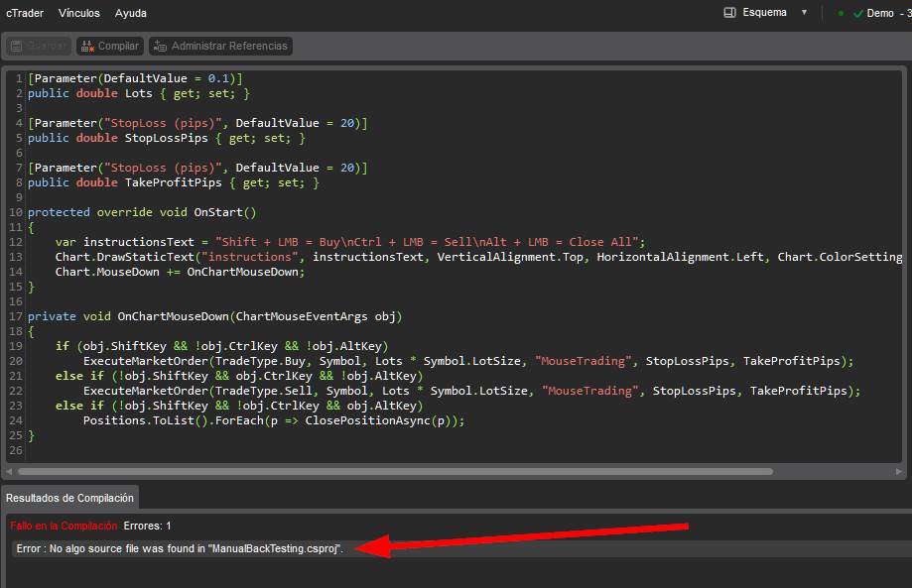Viewport: 912px width, 588px height.
Task: Click the Esquema layout icon
Action: coord(729,13)
